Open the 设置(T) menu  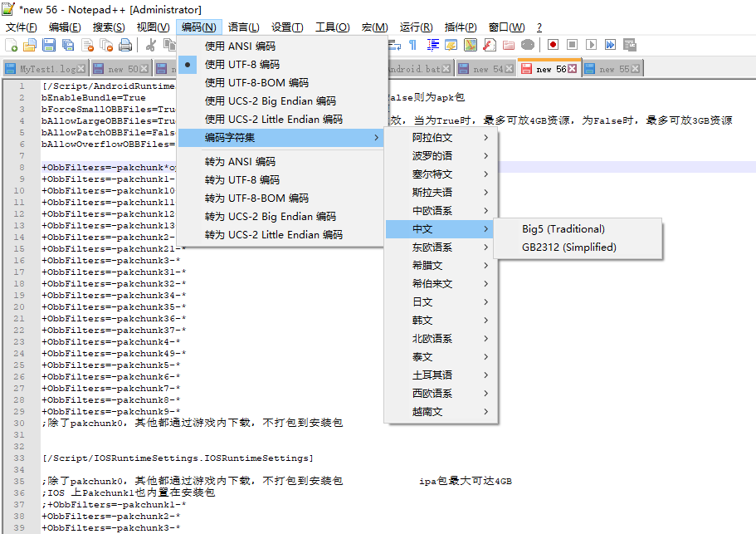[x=287, y=27]
